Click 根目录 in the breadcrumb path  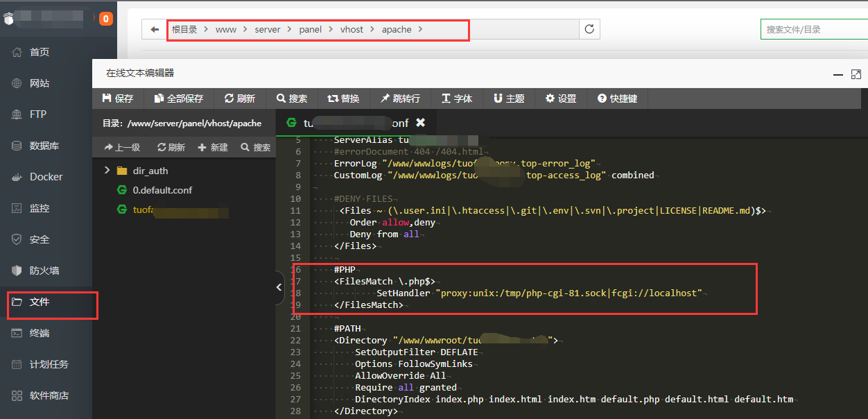pos(184,30)
